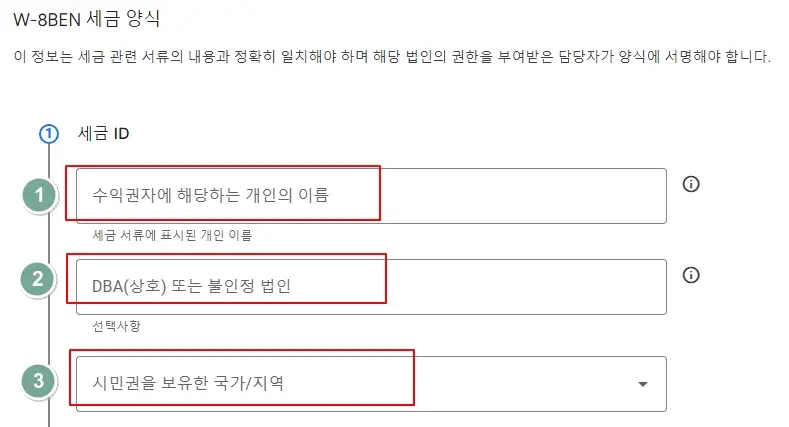Focus the DBA(상호) 또는 불인정 법인 input

click(x=371, y=287)
